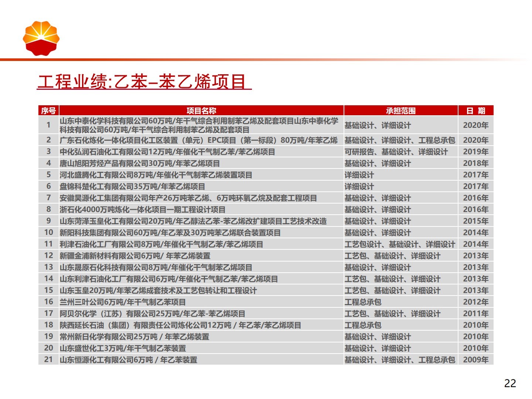Viewport: 532px width, 399px height.
Task: Click the 山东盛世化工3万吨 project name
Action: (123, 348)
